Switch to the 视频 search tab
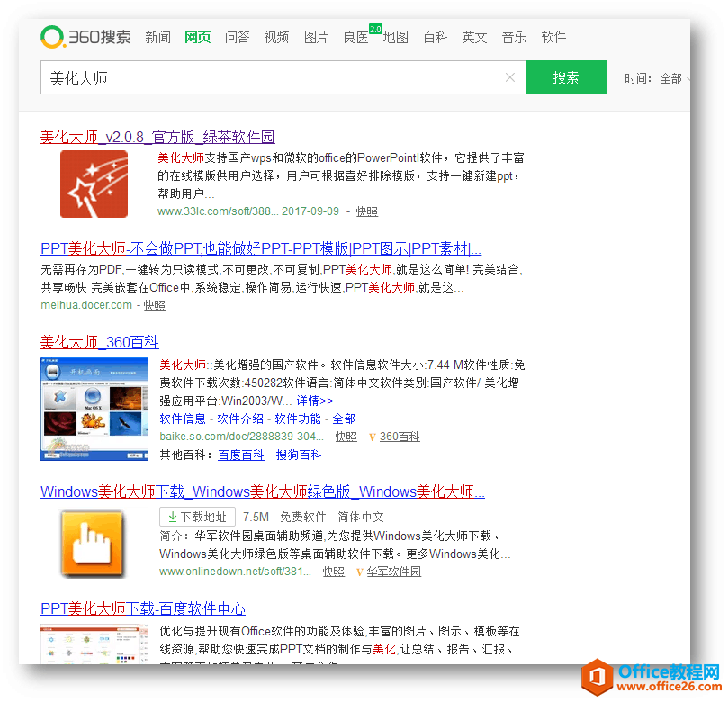The width and height of the screenshot is (728, 702). [276, 37]
